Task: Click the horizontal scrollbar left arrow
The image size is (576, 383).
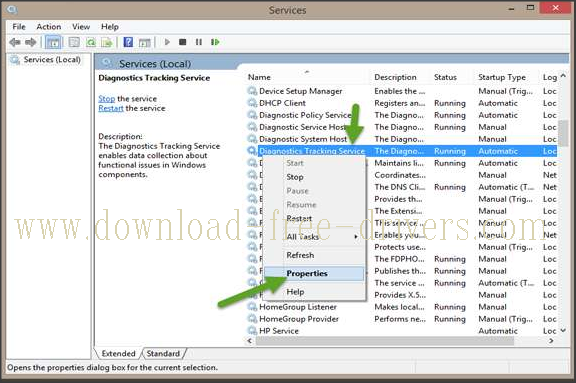Action: click(250, 341)
